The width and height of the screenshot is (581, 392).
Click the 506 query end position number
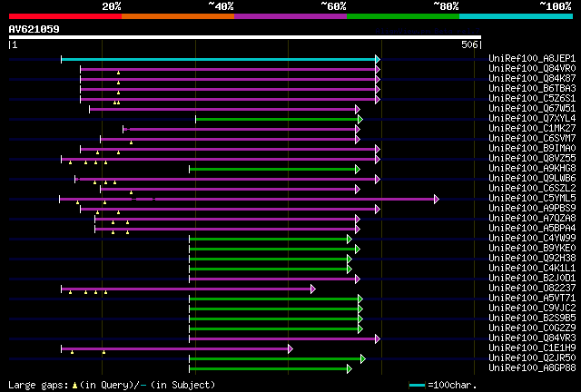click(x=469, y=45)
